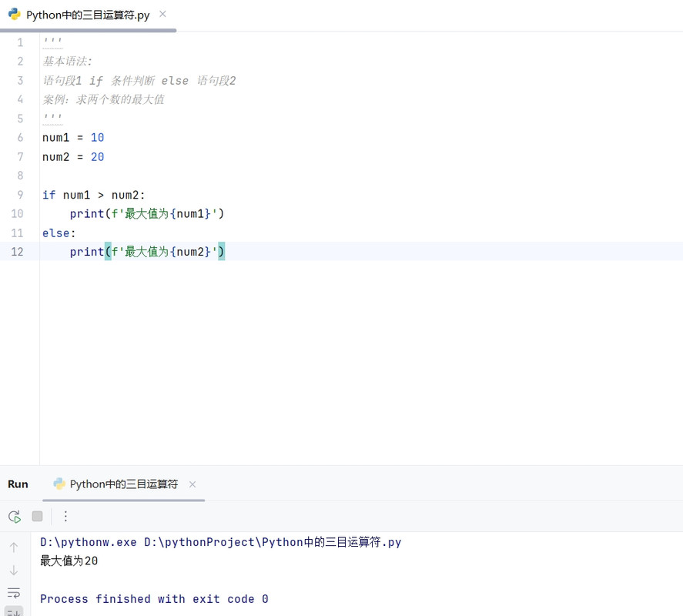Click line number 6 in the gutter
The width and height of the screenshot is (683, 616).
(21, 138)
